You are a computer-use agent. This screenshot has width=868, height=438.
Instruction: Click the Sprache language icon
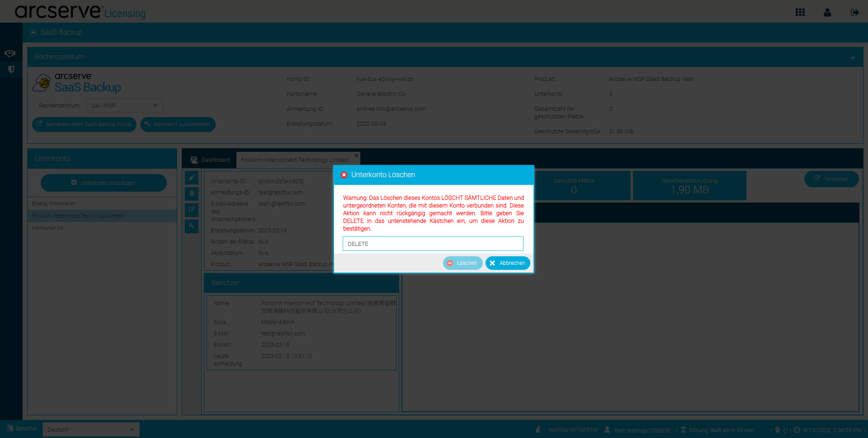click(x=10, y=428)
